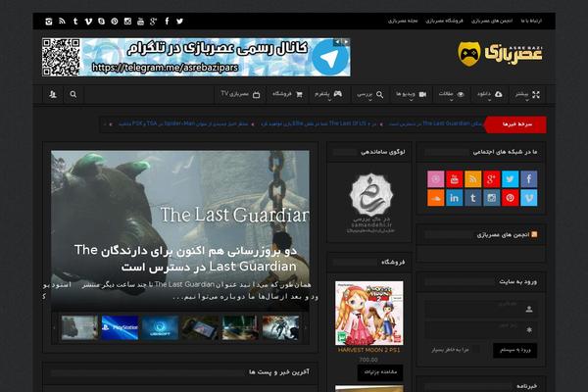This screenshot has width=588, height=392.
Task: Select the handheld console slider thumbnail
Action: coord(200,327)
